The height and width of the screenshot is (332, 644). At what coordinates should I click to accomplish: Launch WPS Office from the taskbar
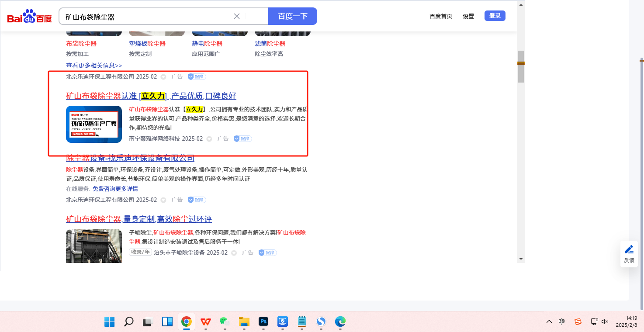205,322
